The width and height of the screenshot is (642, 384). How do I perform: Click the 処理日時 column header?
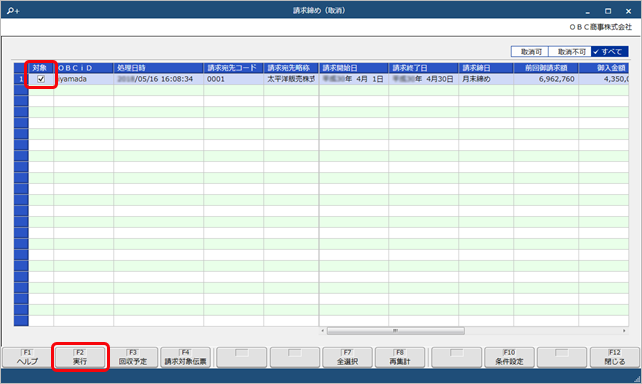[x=158, y=68]
